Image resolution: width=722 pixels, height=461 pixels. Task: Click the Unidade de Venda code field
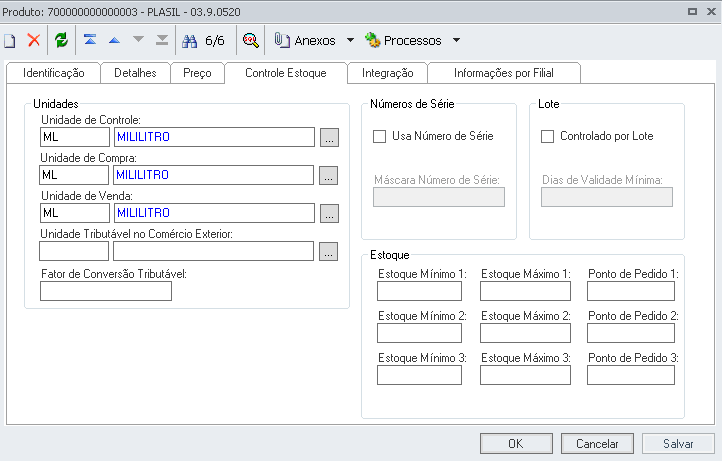pyautogui.click(x=75, y=213)
